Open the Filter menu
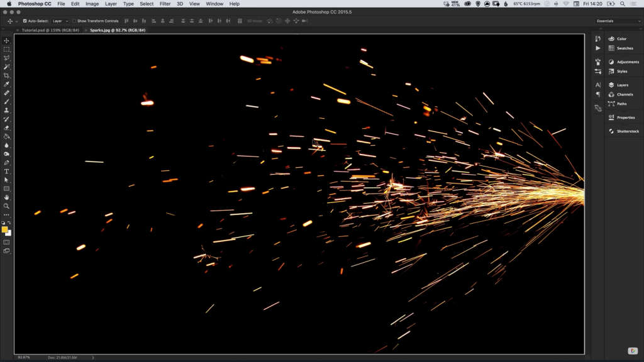Viewport: 644px width, 362px height. (165, 4)
